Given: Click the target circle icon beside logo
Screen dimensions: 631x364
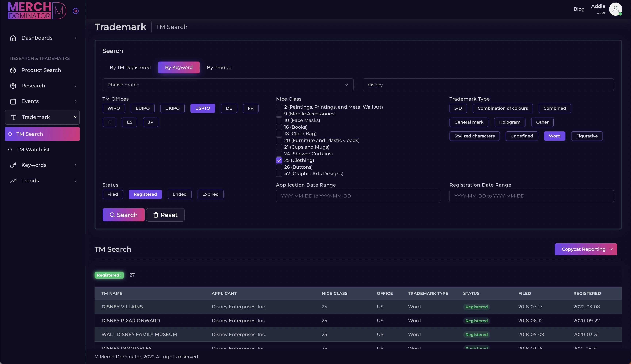Looking at the screenshot, I should point(76,11).
